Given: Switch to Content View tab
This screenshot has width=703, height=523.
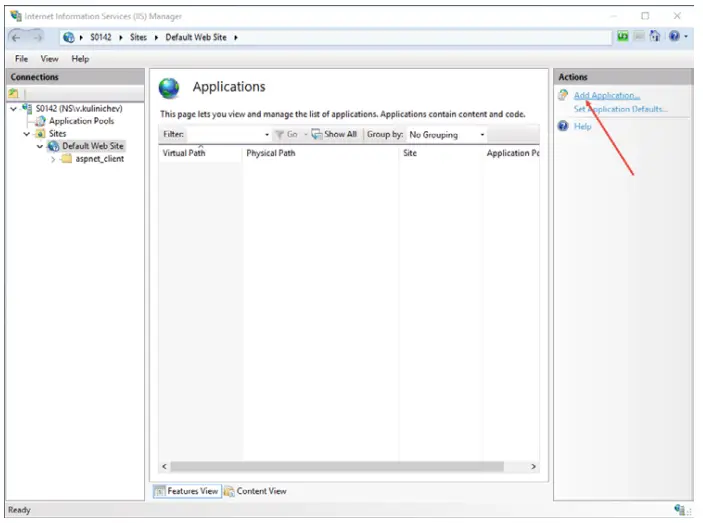Looking at the screenshot, I should click(x=256, y=491).
